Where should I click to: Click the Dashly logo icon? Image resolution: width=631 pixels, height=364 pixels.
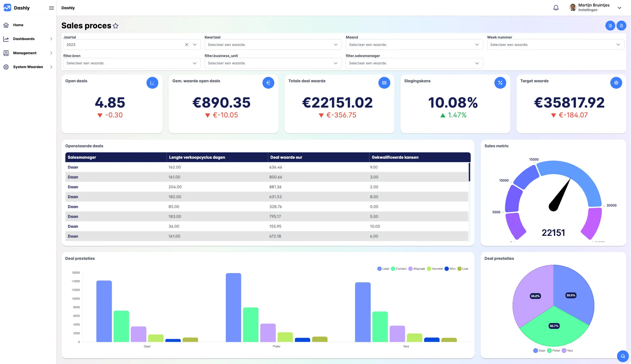(7, 8)
